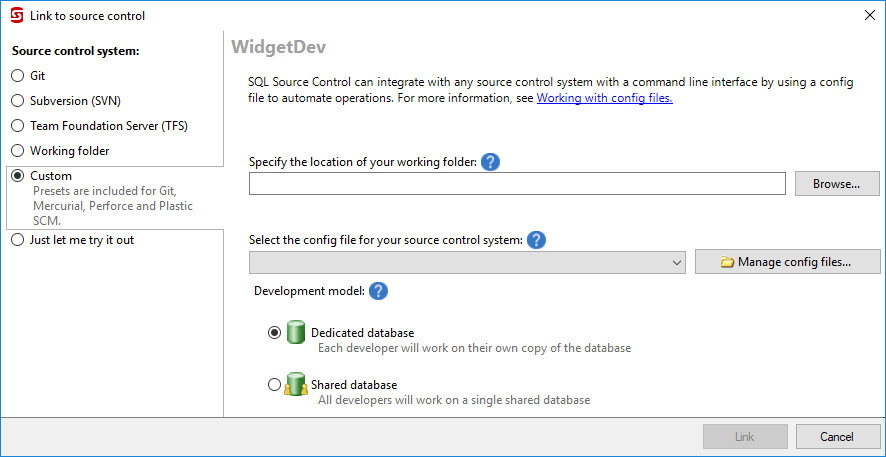Click the green Dedicated database cylinder icon
Screen dimensions: 886x457
(295, 333)
